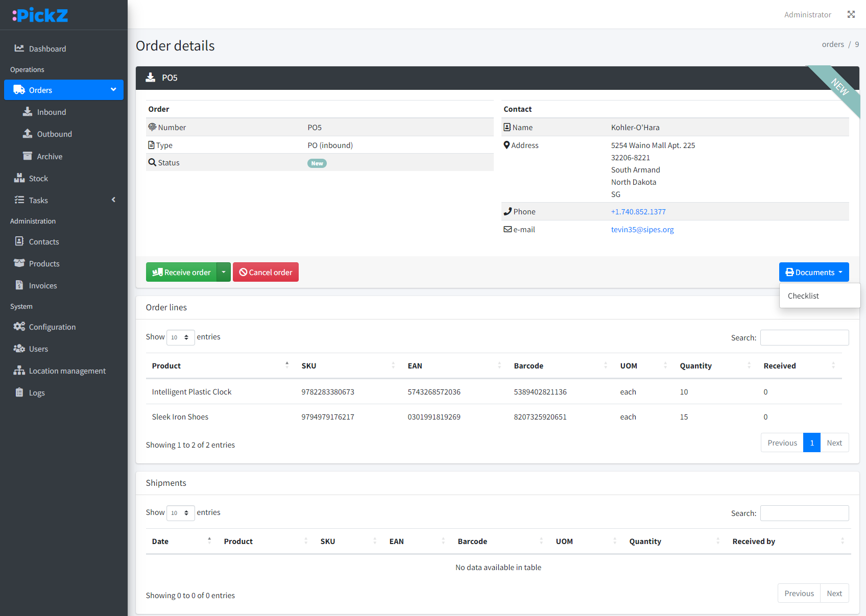866x616 pixels.
Task: Sort Shipments by Received by column
Action: 788,541
